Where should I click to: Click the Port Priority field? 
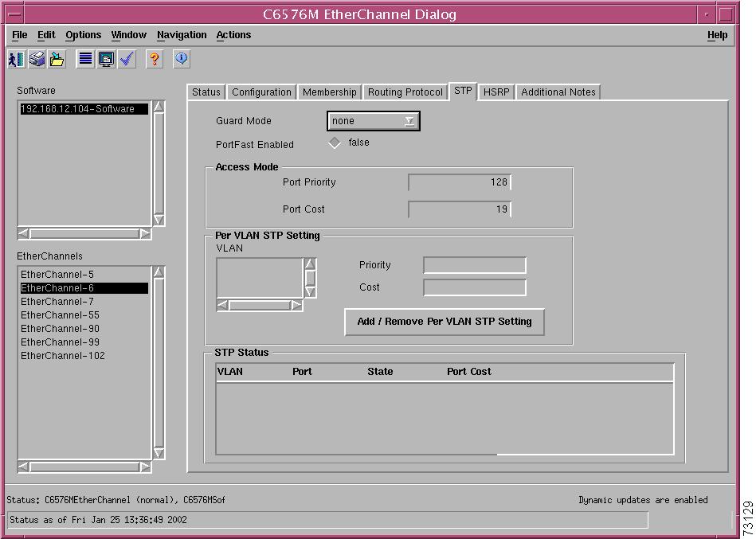point(460,182)
